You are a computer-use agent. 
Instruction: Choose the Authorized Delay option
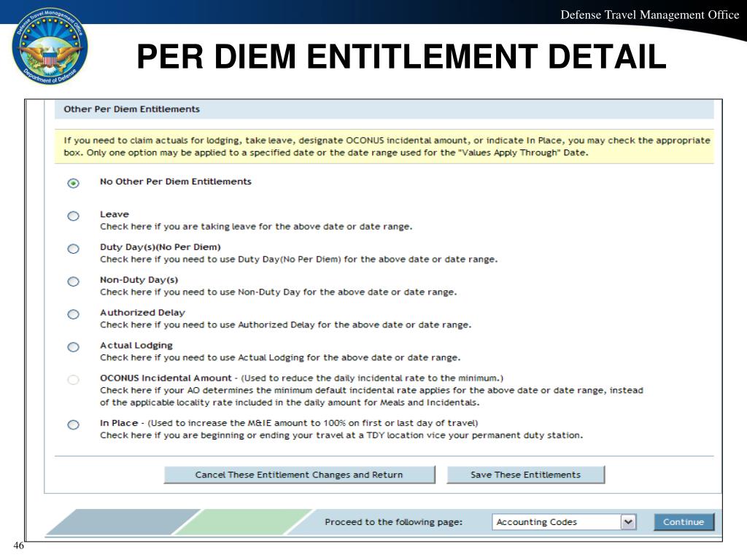tap(73, 314)
